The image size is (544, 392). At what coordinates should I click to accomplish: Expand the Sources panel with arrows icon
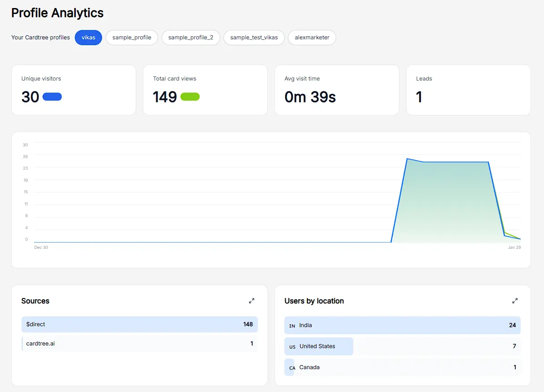click(x=252, y=301)
